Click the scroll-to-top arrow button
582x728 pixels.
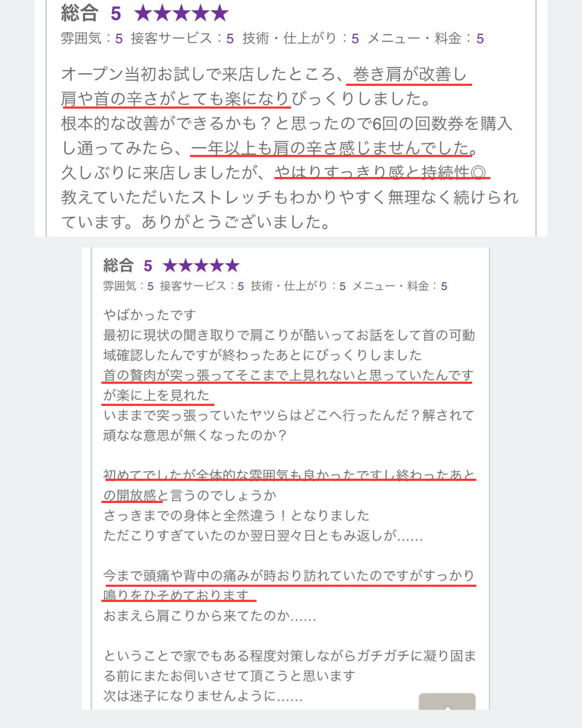[x=447, y=702]
